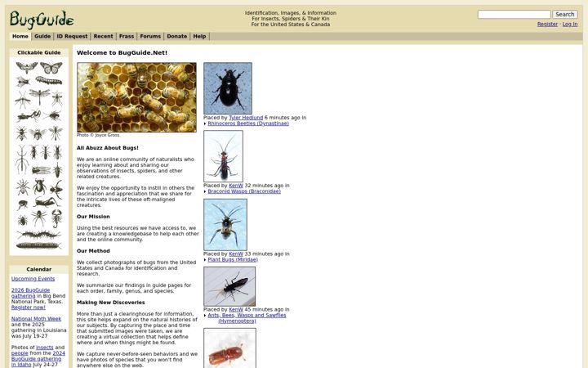Click the 'Clickable Guide' panel header

(x=39, y=52)
